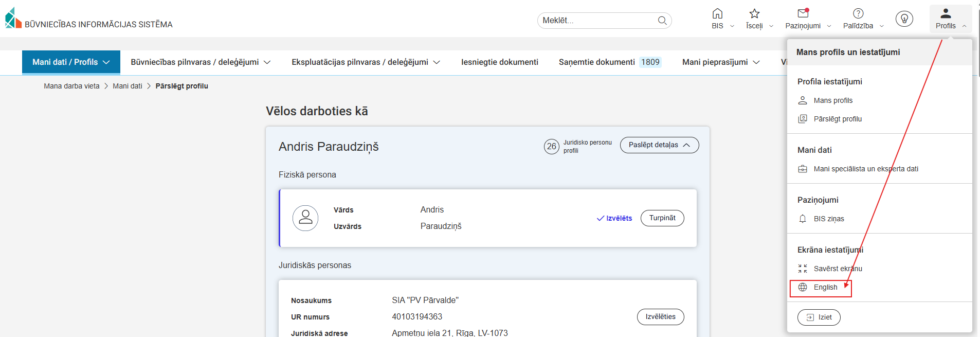This screenshot has width=980, height=337.
Task: Click the lightbulb ideas icon
Action: click(904, 19)
